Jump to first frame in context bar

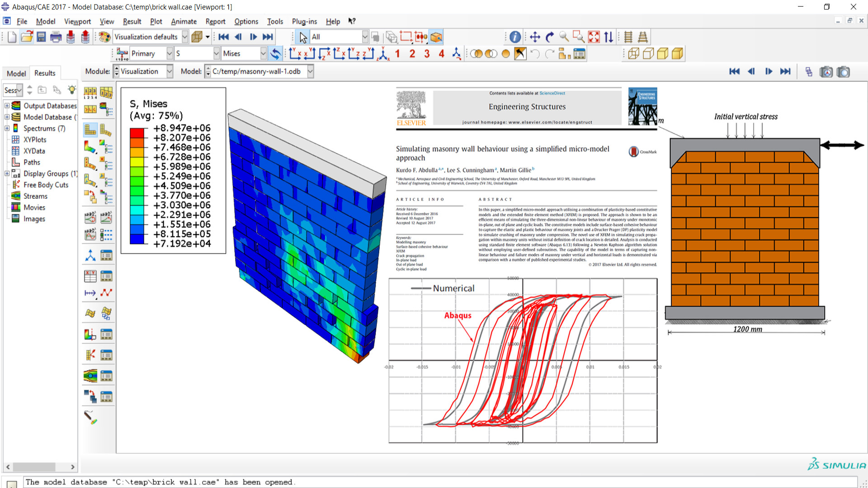[x=735, y=71]
